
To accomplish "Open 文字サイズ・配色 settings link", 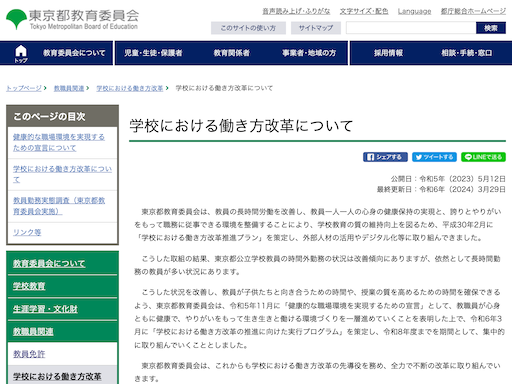I will 364,11.
